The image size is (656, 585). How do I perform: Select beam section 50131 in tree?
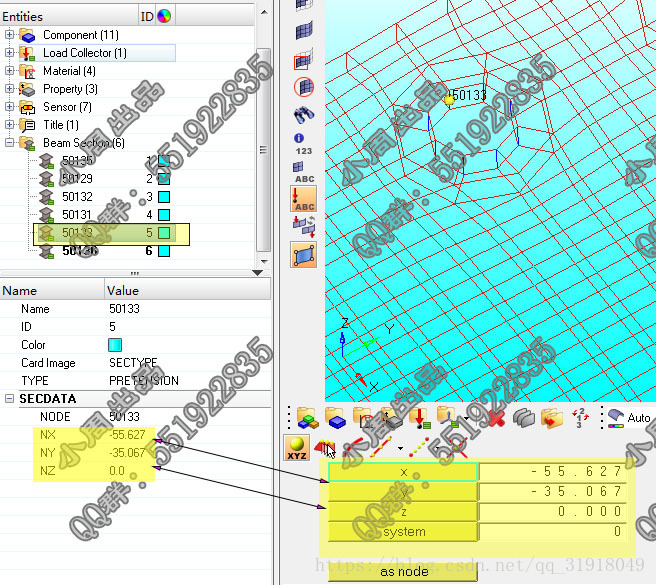point(77,215)
